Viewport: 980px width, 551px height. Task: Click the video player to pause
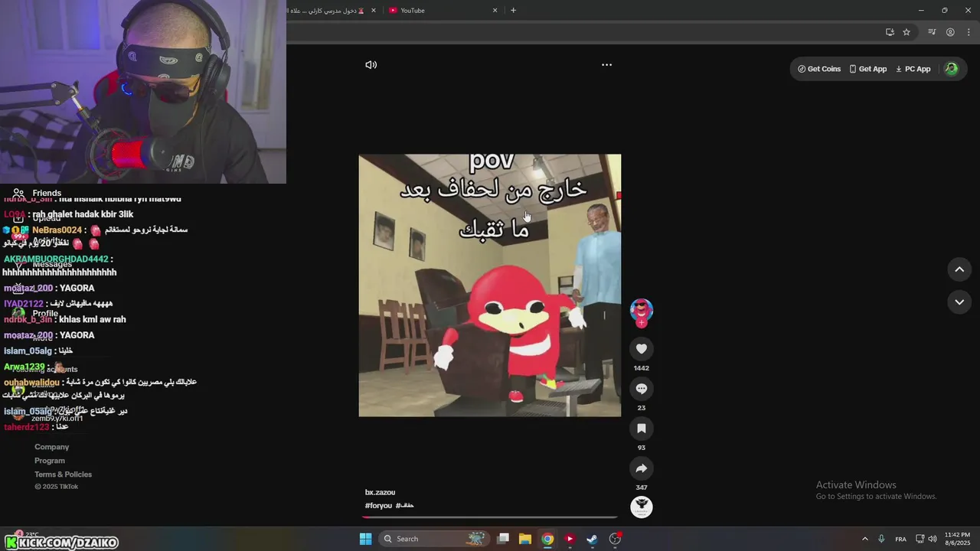(x=490, y=285)
